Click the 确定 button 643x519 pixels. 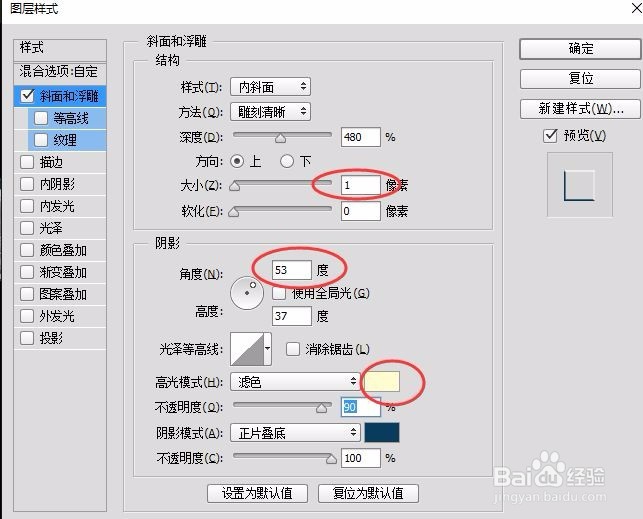point(580,49)
